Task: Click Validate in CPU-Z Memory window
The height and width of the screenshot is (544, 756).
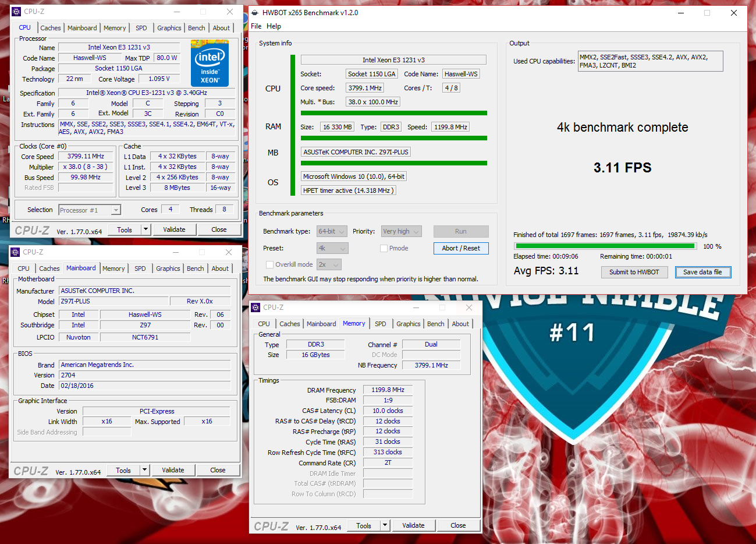Action: coord(413,525)
